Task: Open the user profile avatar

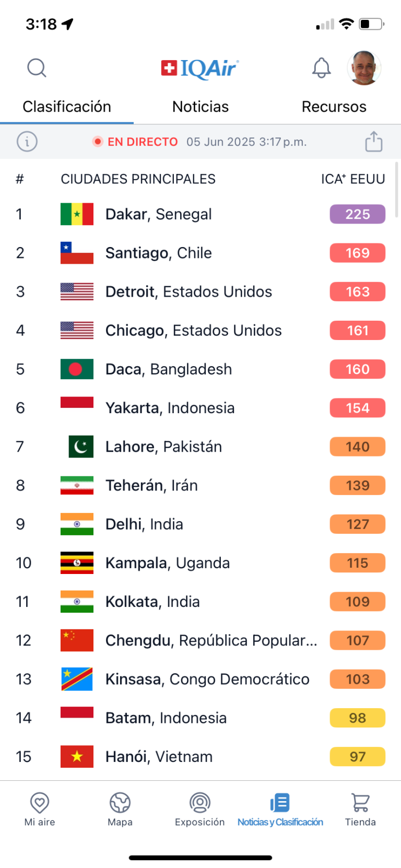Action: pos(364,68)
